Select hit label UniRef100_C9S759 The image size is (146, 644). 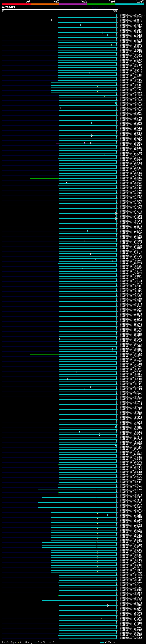[x=131, y=530]
